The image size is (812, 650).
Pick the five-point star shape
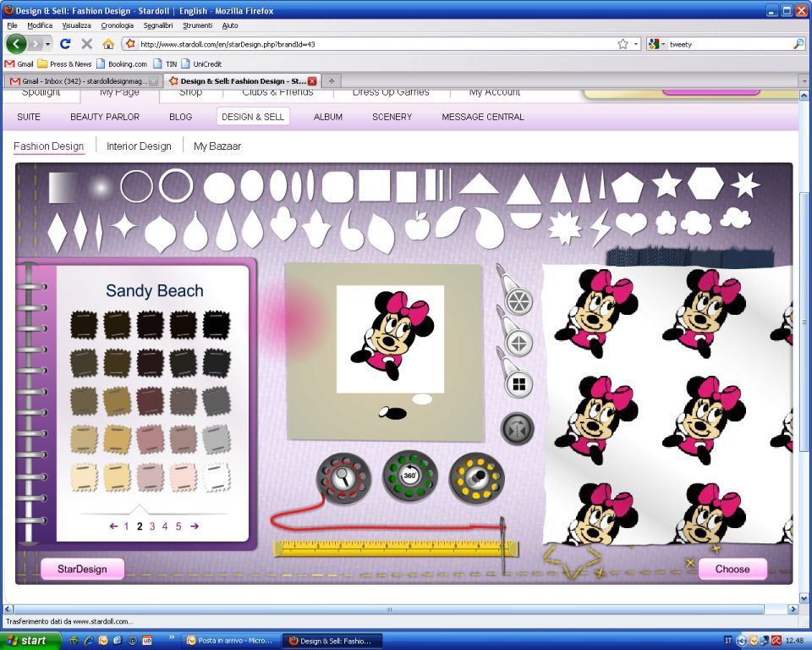666,184
